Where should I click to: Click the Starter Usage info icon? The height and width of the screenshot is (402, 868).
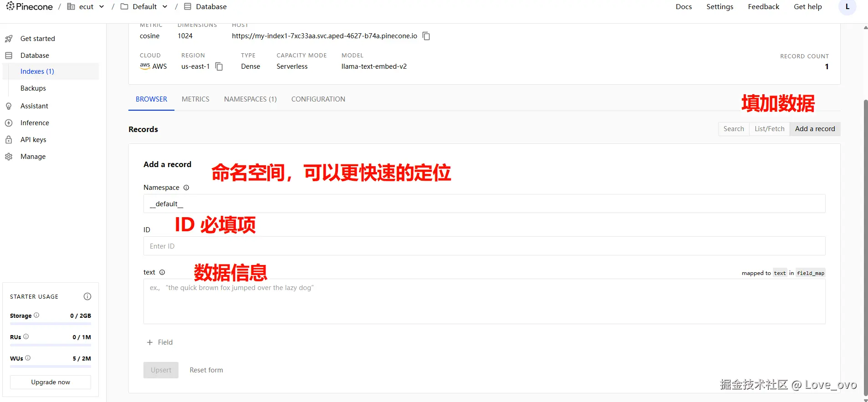(87, 296)
